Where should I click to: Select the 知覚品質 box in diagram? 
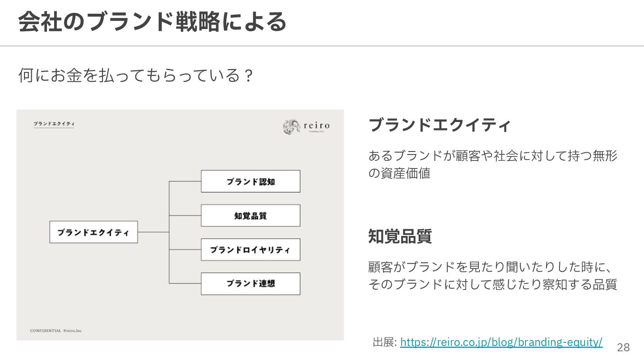pyautogui.click(x=250, y=215)
